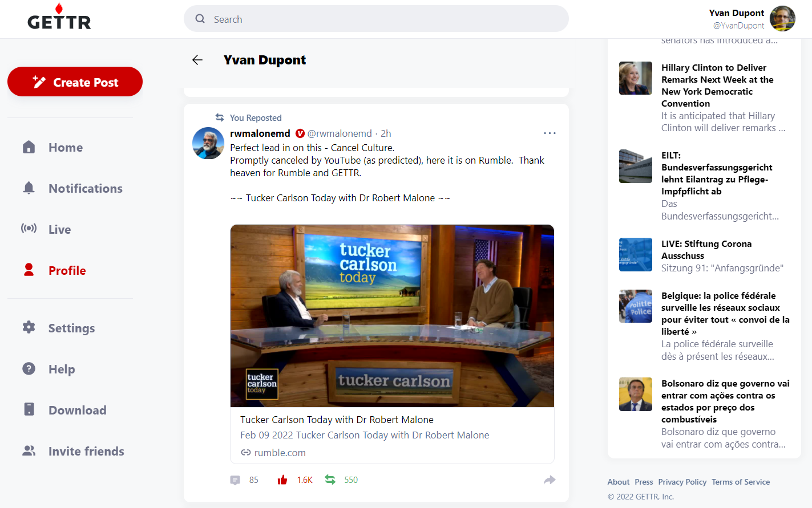Click the @YvanDupont handle at top right
812x508 pixels.
pyautogui.click(x=738, y=25)
